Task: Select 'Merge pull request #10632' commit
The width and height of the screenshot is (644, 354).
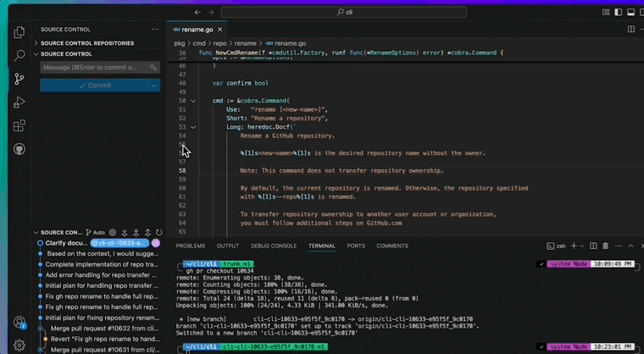Action: 105,329
